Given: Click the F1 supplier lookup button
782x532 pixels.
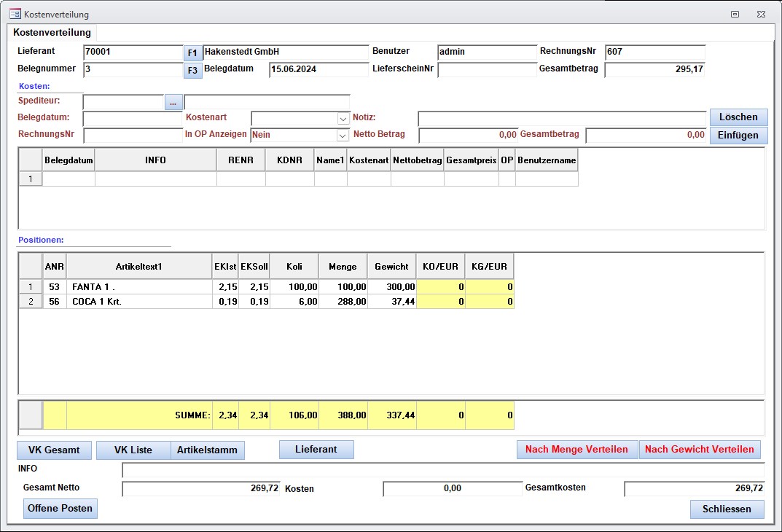Looking at the screenshot, I should 192,52.
